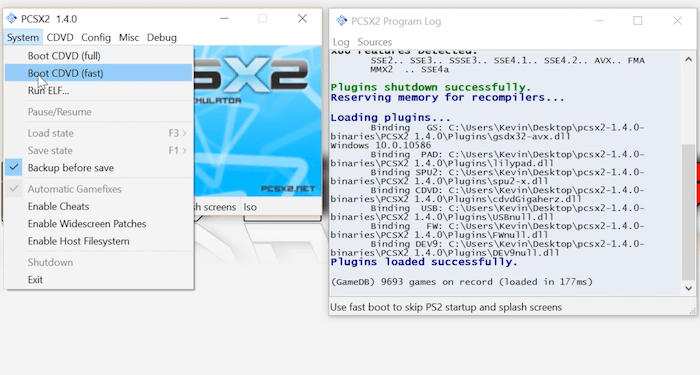
Task: Select Boot CDVD (full)
Action: click(x=99, y=56)
